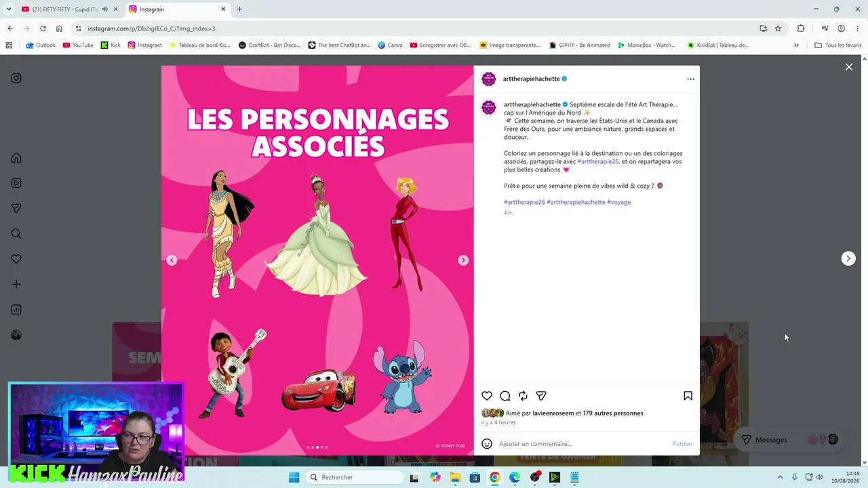
Task: Open emoji picker in the comment box
Action: click(x=487, y=444)
